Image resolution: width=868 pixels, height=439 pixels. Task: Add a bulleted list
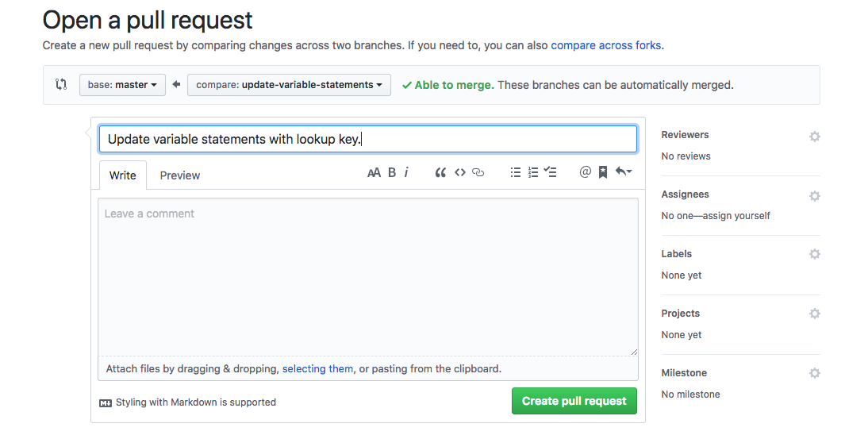click(x=516, y=172)
